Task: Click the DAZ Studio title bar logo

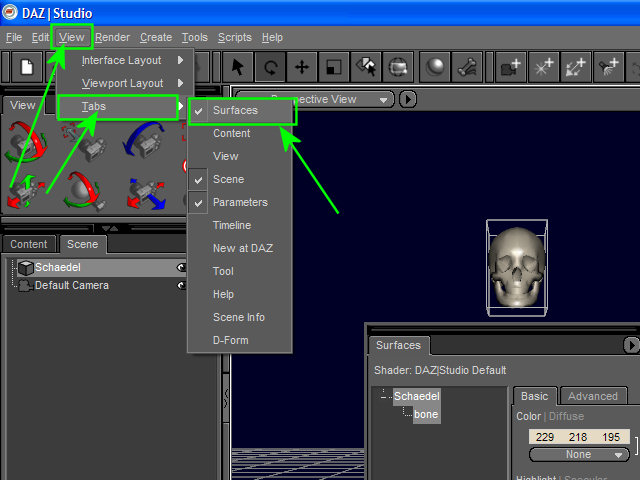Action: coord(10,12)
